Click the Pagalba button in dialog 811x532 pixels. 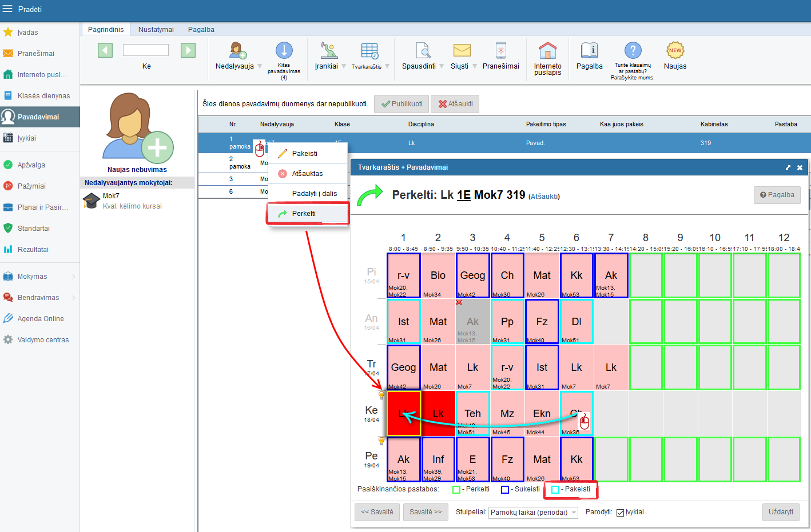point(777,195)
